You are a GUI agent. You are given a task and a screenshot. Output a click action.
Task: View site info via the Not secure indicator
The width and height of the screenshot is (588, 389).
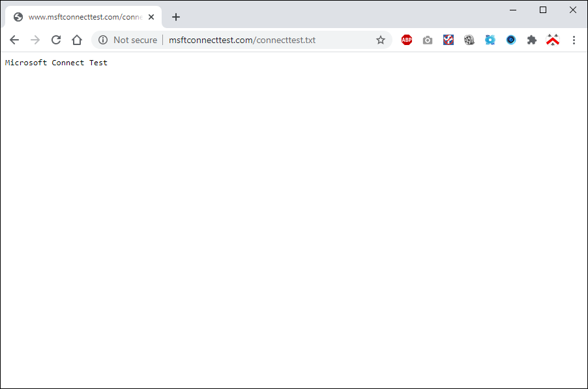pyautogui.click(x=102, y=40)
